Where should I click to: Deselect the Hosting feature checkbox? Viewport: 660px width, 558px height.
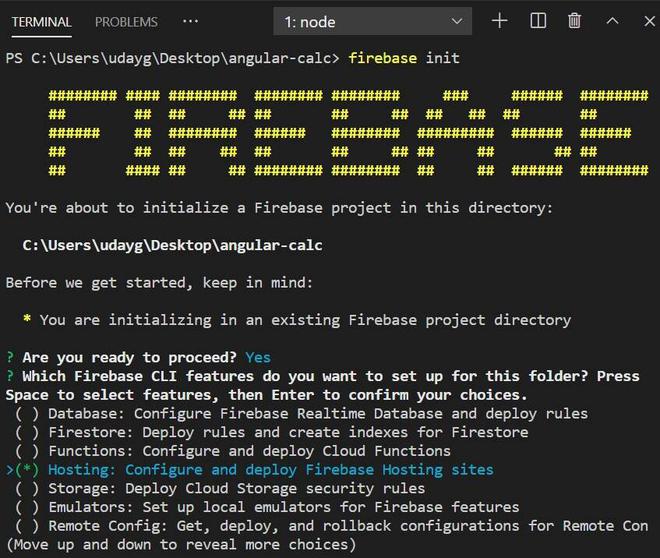tap(27, 470)
